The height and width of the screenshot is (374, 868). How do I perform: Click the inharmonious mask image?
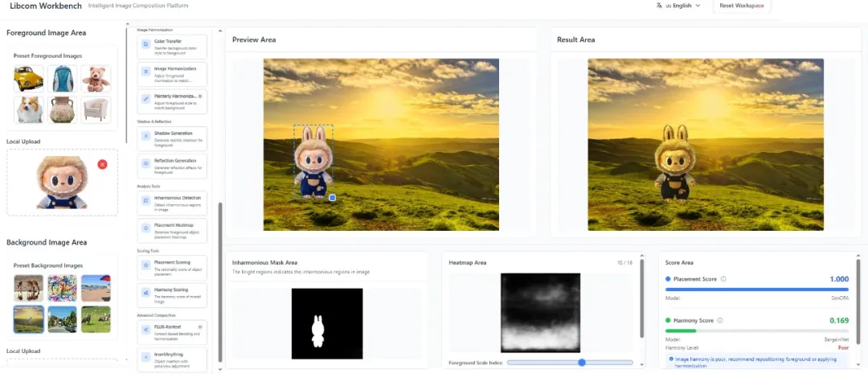(x=327, y=323)
